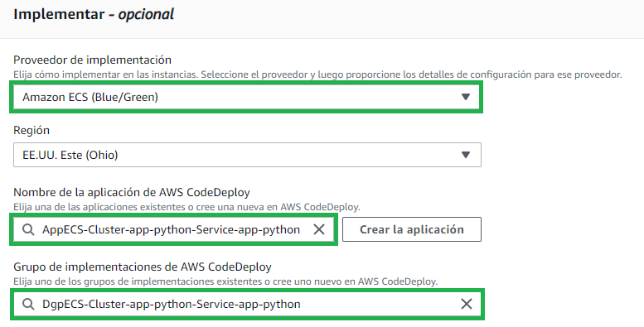
Task: Click the search icon in application name field
Action: point(28,229)
